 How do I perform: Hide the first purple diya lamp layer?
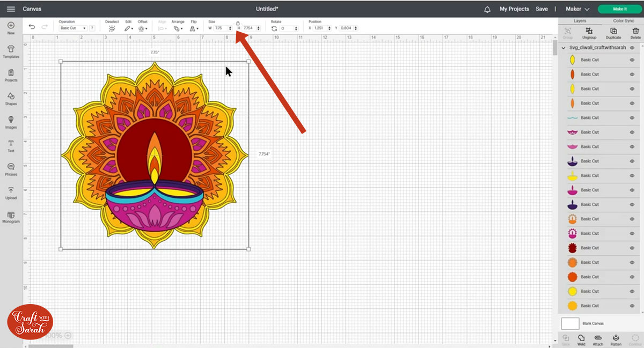point(632,161)
